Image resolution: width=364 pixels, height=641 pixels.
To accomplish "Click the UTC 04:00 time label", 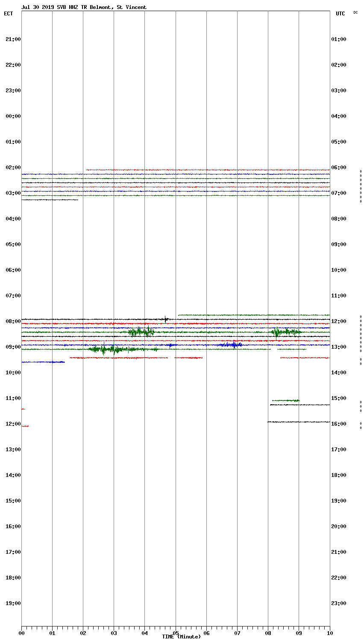I will tap(339, 116).
